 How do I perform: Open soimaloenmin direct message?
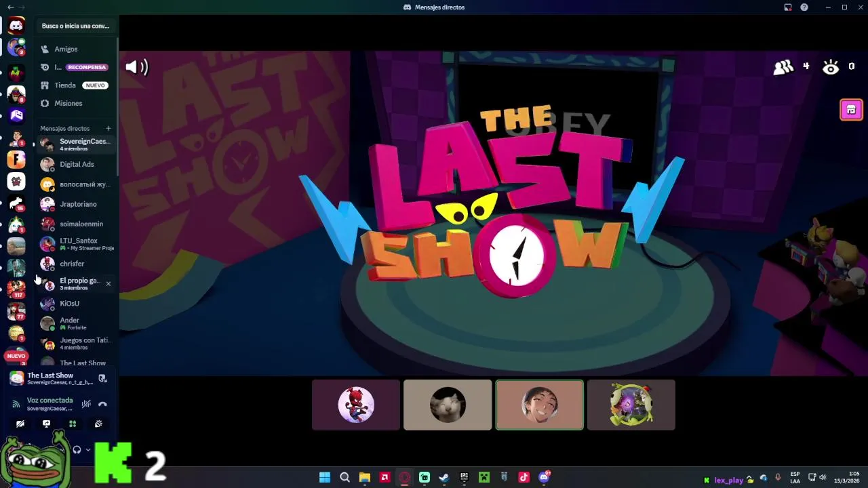point(76,224)
